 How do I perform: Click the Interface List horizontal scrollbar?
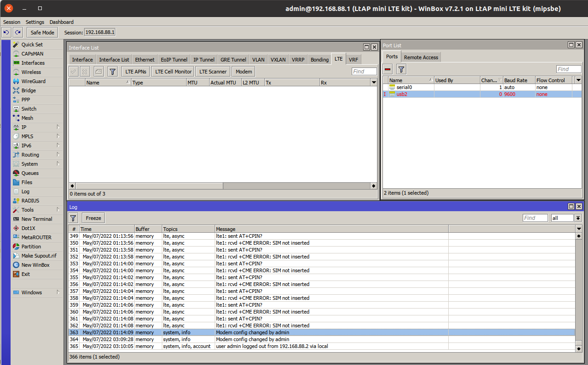223,186
